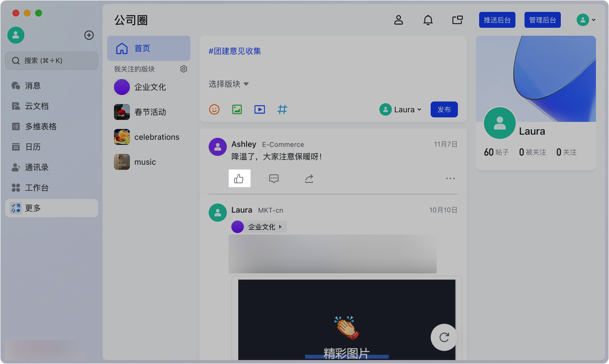Open Laura's name on the 10月10日 post
609x364 pixels.
tap(242, 210)
